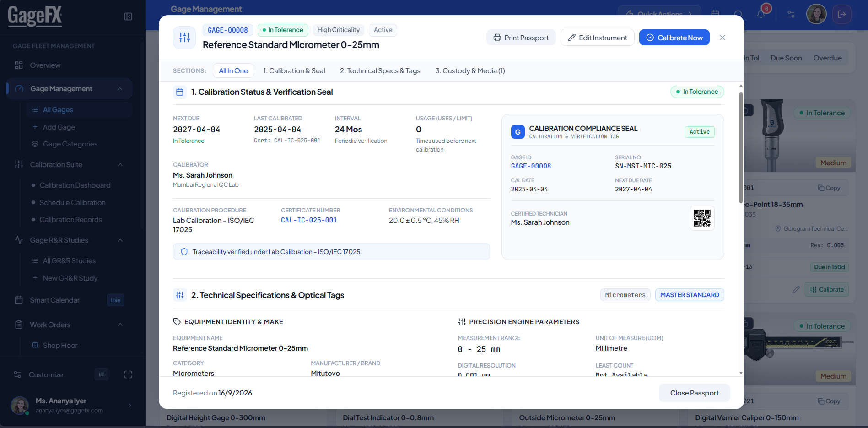Click the Overview sidebar icon
868x428 pixels.
pyautogui.click(x=19, y=65)
